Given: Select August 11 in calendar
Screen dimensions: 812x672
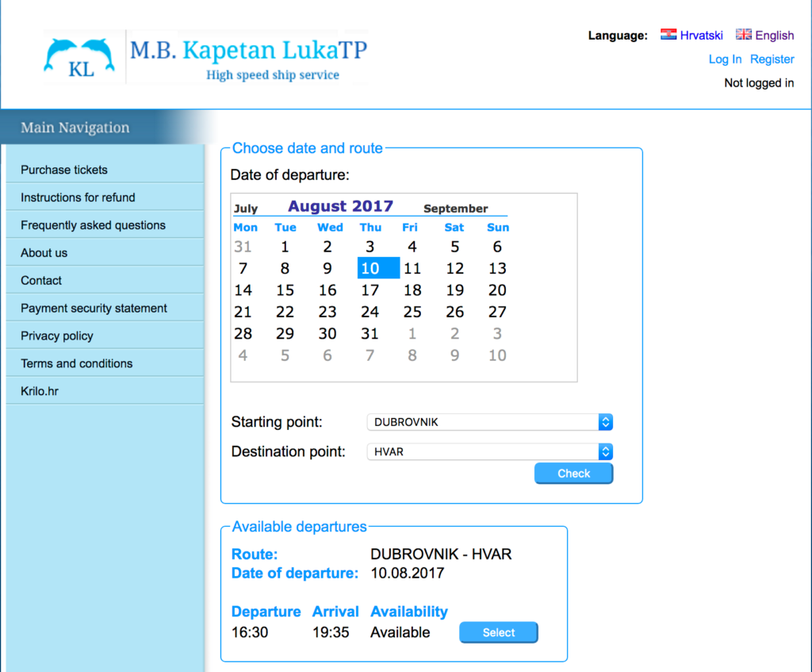Looking at the screenshot, I should pyautogui.click(x=412, y=268).
